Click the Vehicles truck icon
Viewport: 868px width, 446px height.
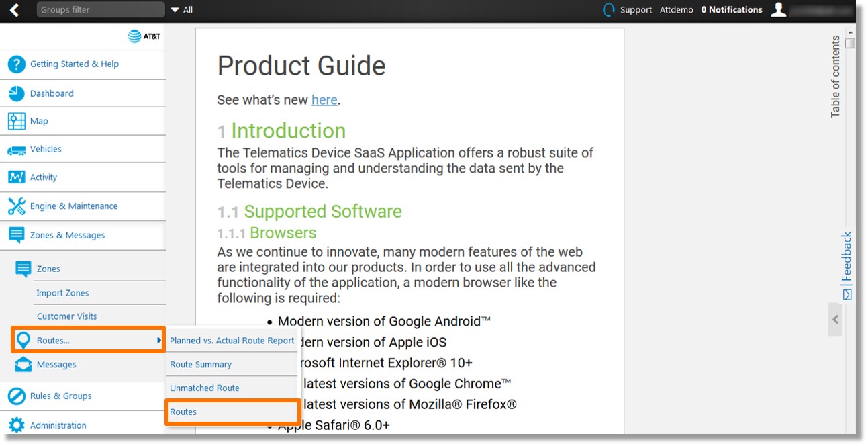[16, 150]
